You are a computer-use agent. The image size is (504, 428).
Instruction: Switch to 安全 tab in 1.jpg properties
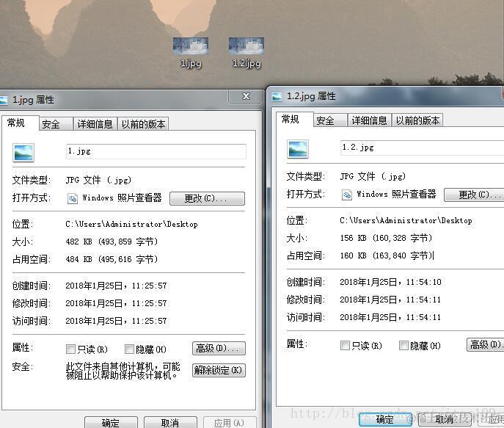56,124
